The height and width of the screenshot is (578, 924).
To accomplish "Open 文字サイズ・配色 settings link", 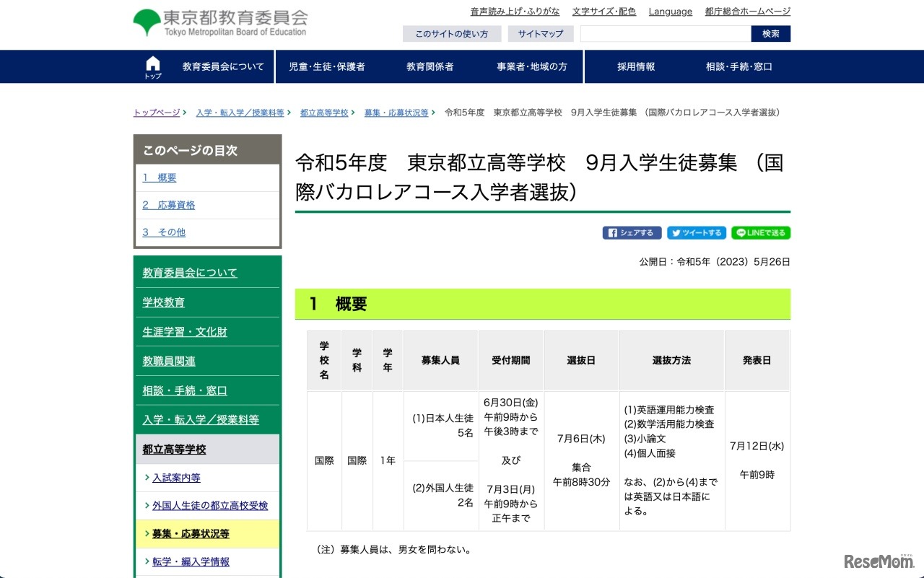I will (604, 12).
